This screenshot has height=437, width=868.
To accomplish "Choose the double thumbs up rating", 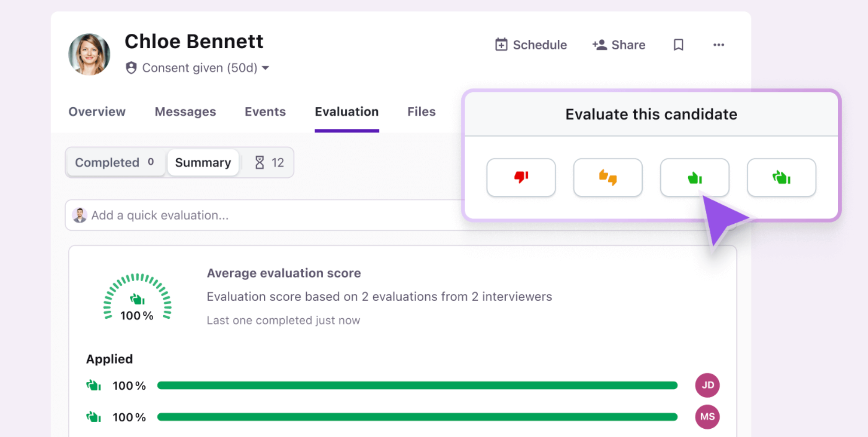I will point(781,177).
